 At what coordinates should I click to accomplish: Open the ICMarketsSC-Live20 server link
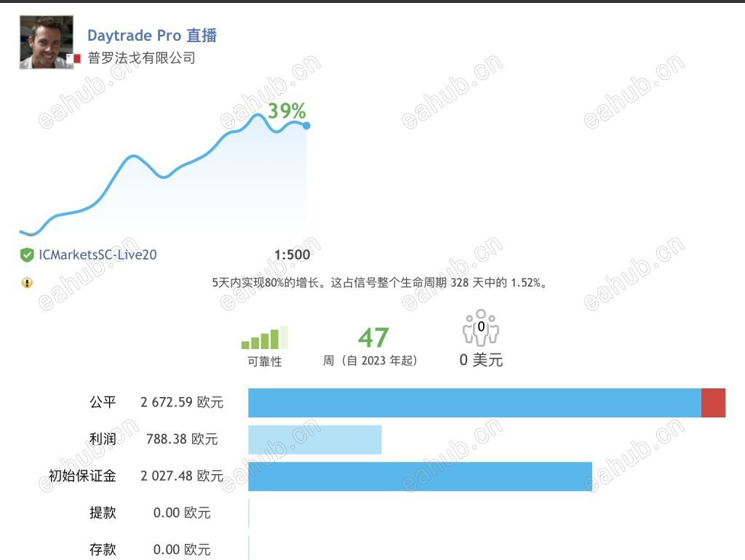(x=98, y=255)
